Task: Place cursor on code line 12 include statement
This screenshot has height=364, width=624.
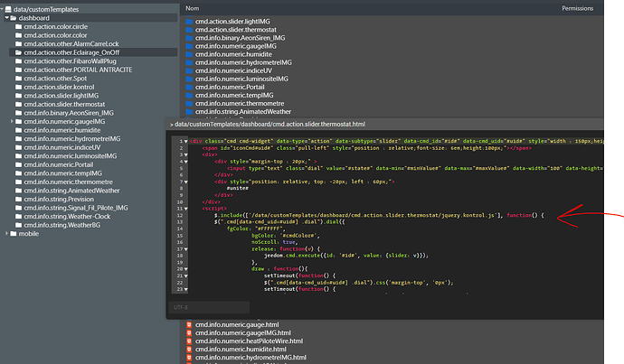Action: point(378,215)
